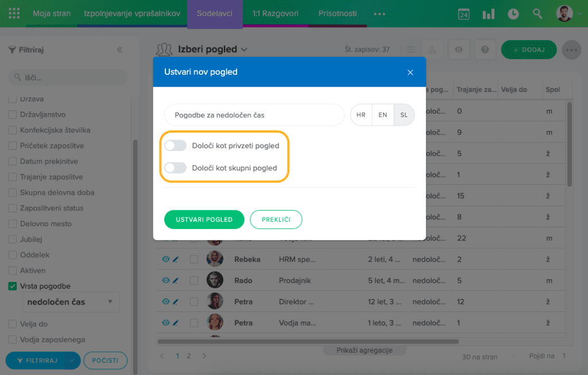Screen dimensions: 588x375
Task: Open the app grid launcher icon
Action: 14,14
